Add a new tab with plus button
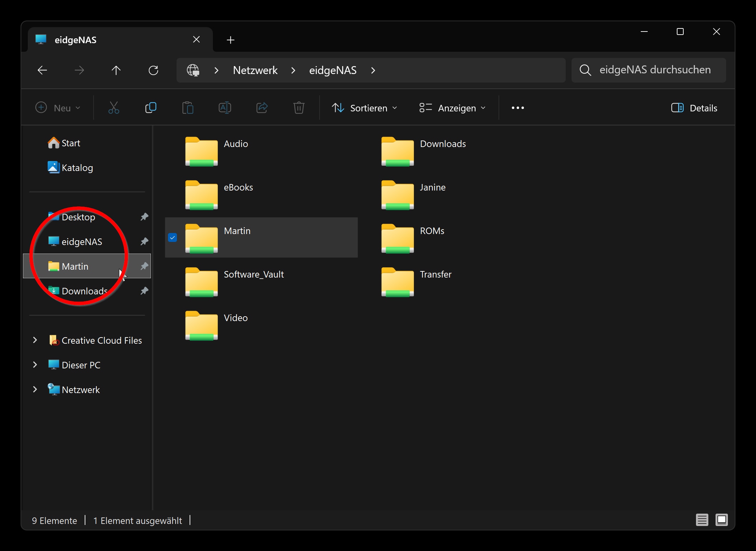 (230, 40)
